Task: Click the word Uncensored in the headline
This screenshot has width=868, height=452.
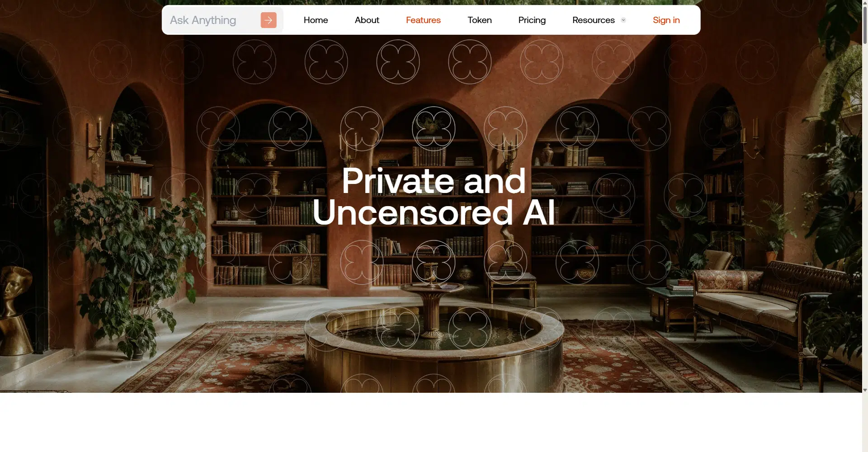Action: (x=413, y=212)
